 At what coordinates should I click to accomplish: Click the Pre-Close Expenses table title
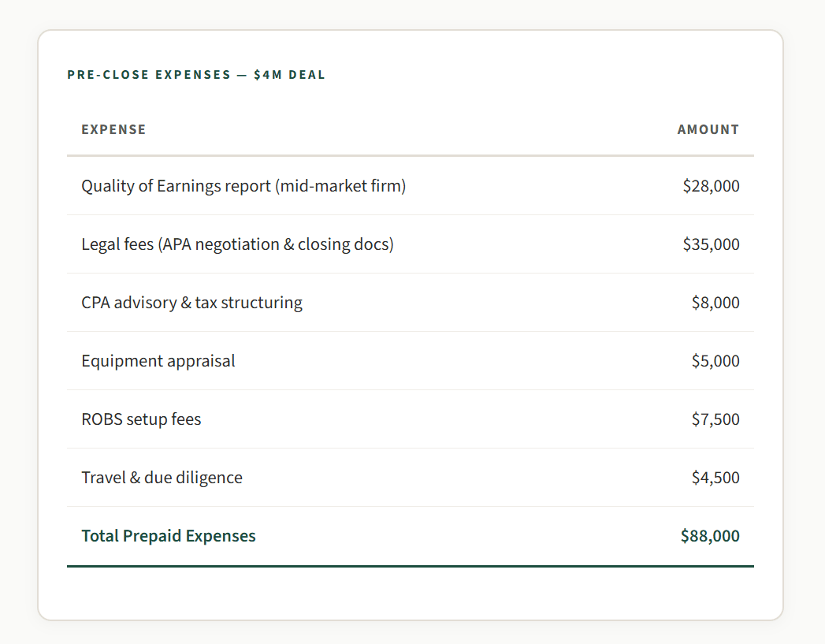tap(148, 75)
